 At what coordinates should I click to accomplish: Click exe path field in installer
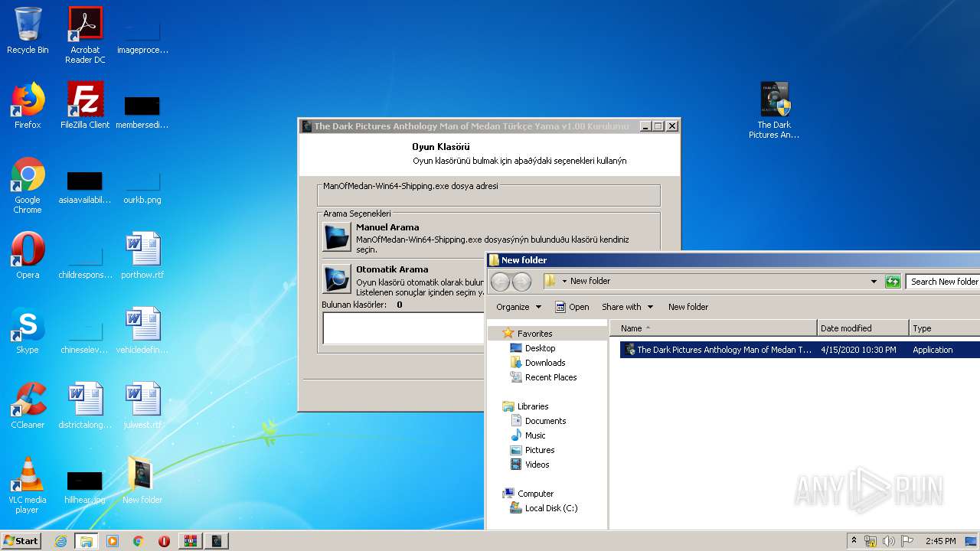coord(488,196)
